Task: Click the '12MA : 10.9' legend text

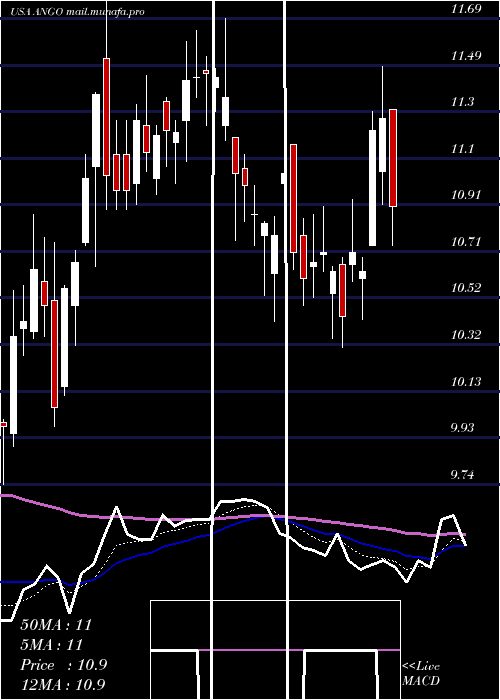Action: coord(62,684)
